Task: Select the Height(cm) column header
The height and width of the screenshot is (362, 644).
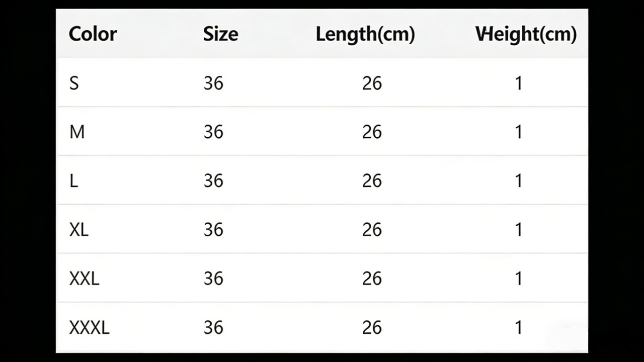Action: click(x=526, y=34)
